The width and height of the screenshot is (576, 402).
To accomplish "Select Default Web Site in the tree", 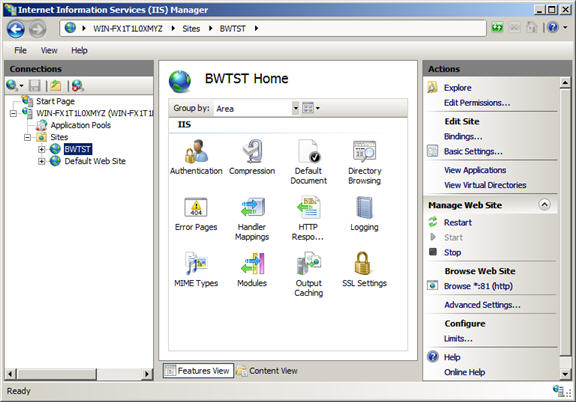I will click(x=95, y=161).
